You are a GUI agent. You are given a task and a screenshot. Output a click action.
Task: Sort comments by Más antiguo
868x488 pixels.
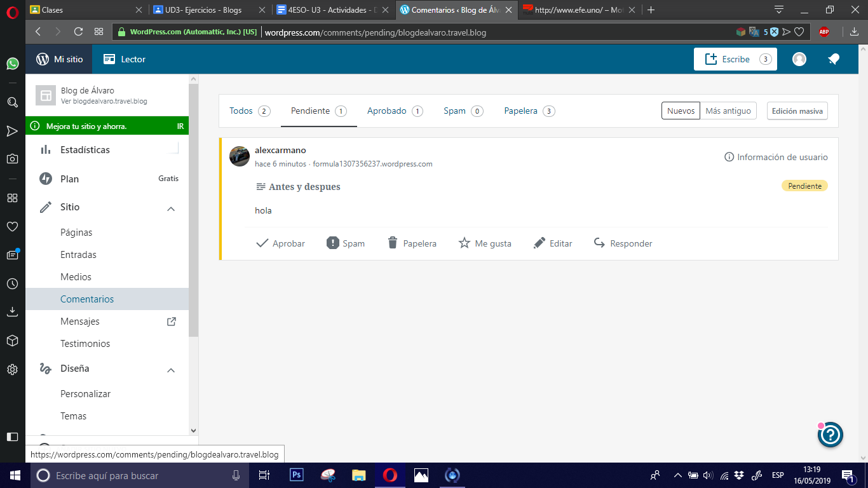pos(728,111)
